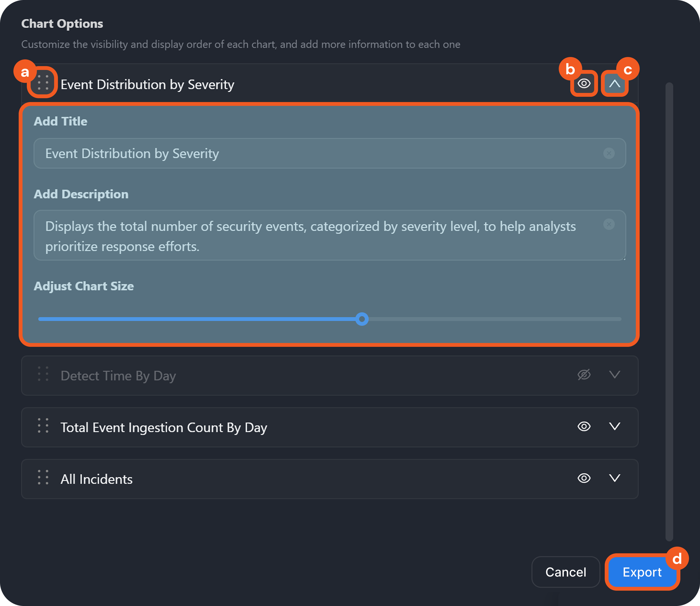The width and height of the screenshot is (700, 606).
Task: Focus the Add Title input field
Action: point(304,154)
